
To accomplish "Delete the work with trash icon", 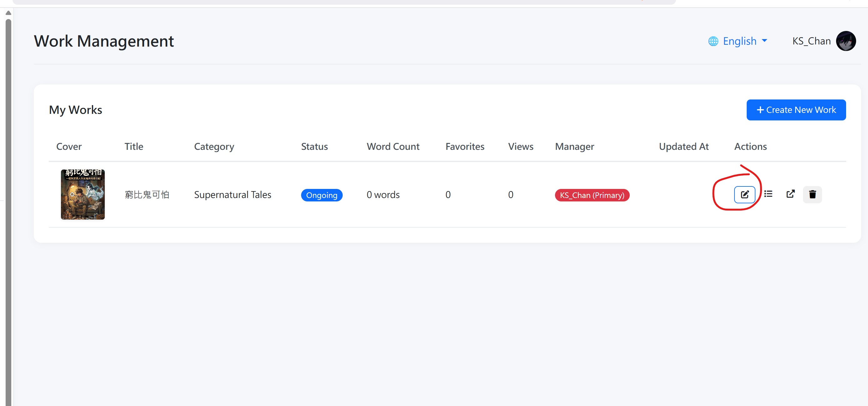I will [812, 195].
